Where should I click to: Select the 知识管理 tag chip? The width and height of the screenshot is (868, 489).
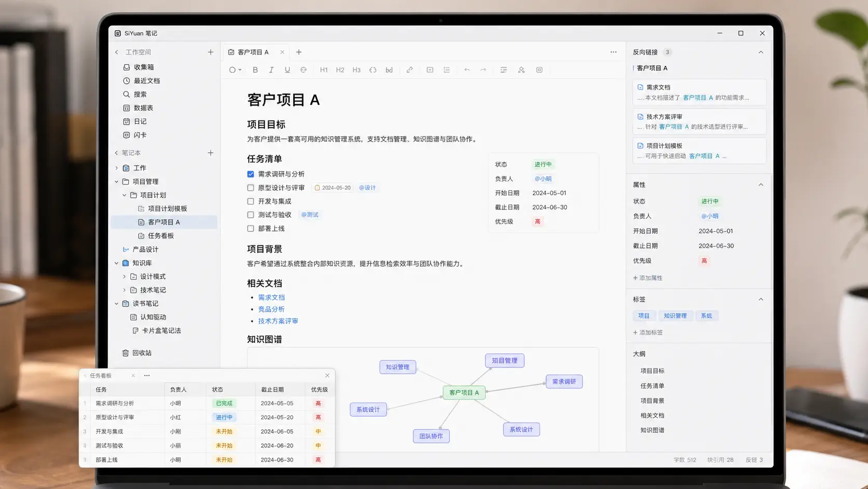675,315
